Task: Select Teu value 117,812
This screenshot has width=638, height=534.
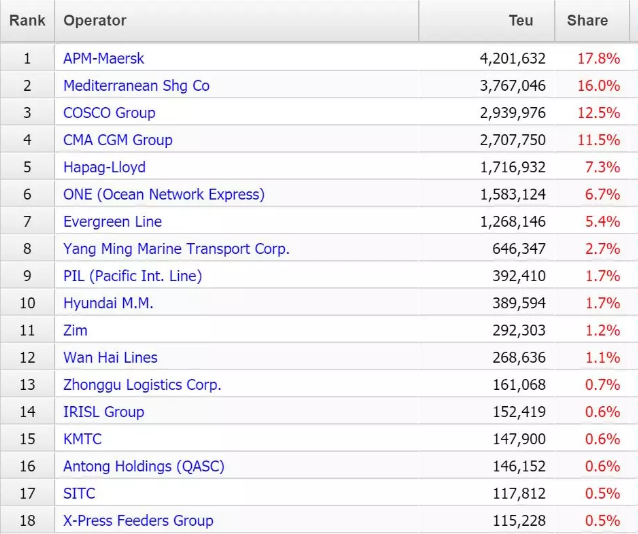Action: [519, 493]
